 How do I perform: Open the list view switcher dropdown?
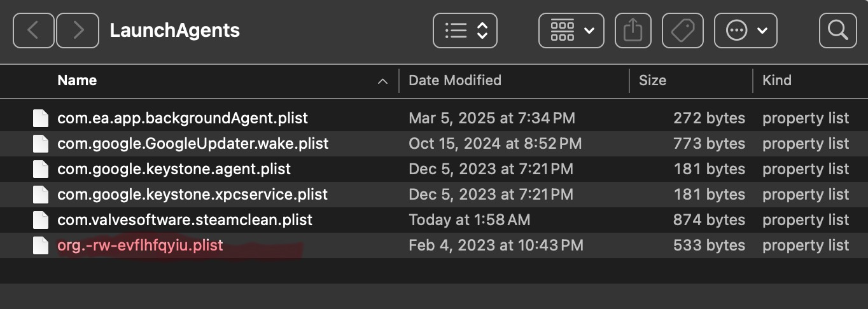coord(465,31)
